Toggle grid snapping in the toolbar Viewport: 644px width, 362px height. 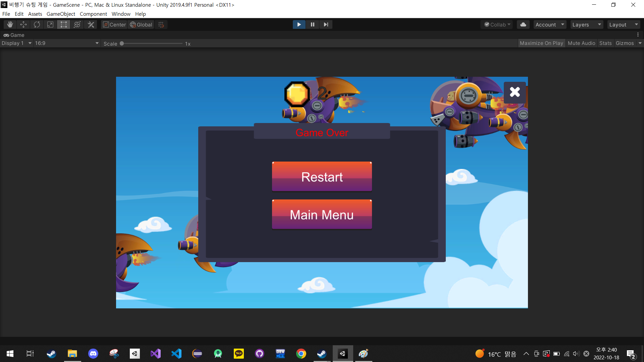click(161, 24)
